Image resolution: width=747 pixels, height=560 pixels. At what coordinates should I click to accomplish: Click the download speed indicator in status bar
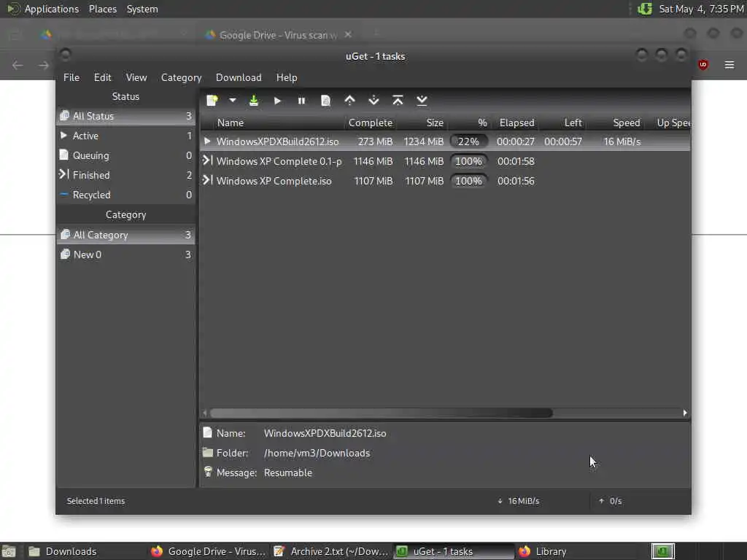(519, 501)
